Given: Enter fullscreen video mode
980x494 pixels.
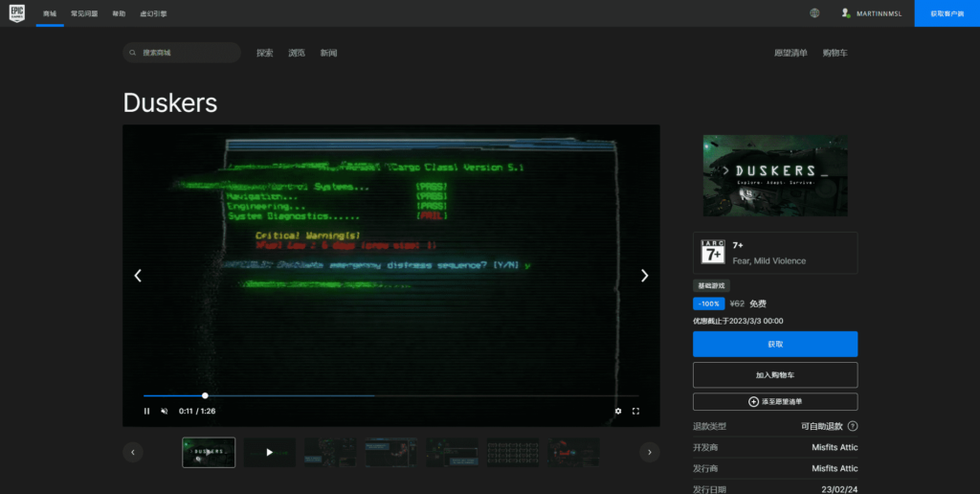Looking at the screenshot, I should pos(635,411).
